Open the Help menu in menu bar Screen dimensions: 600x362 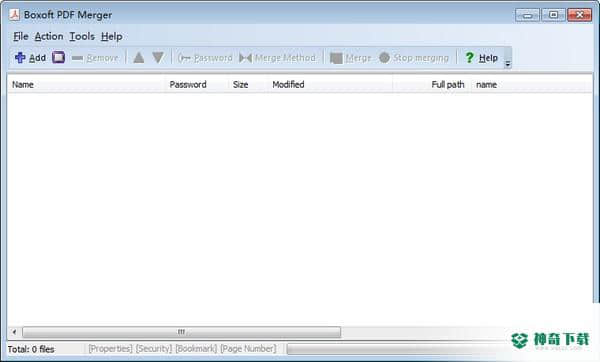[x=112, y=36]
